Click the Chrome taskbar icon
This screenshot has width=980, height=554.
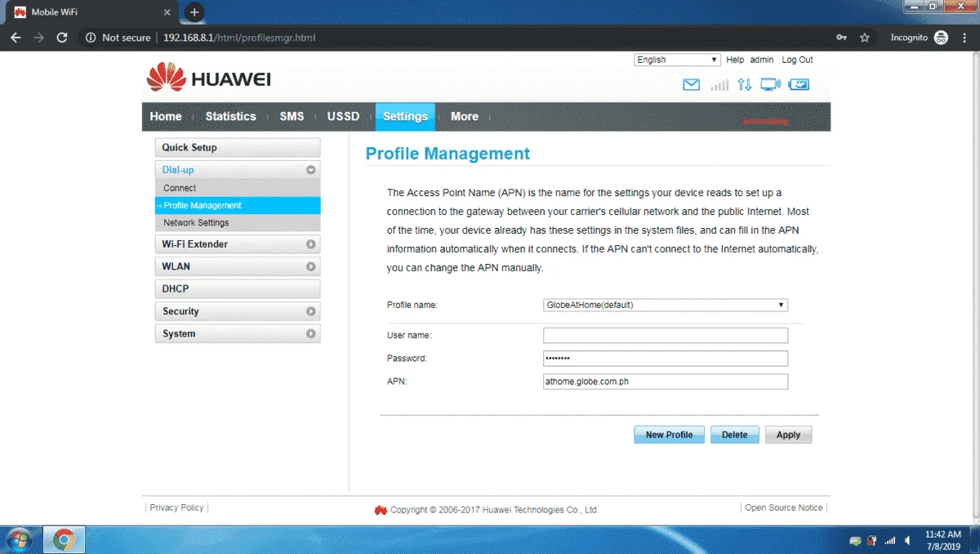(x=64, y=540)
